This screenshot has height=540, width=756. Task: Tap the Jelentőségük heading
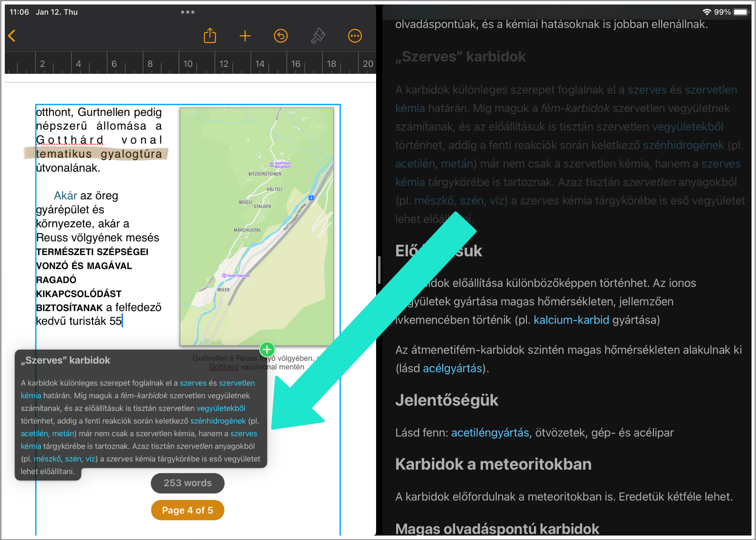tap(447, 400)
